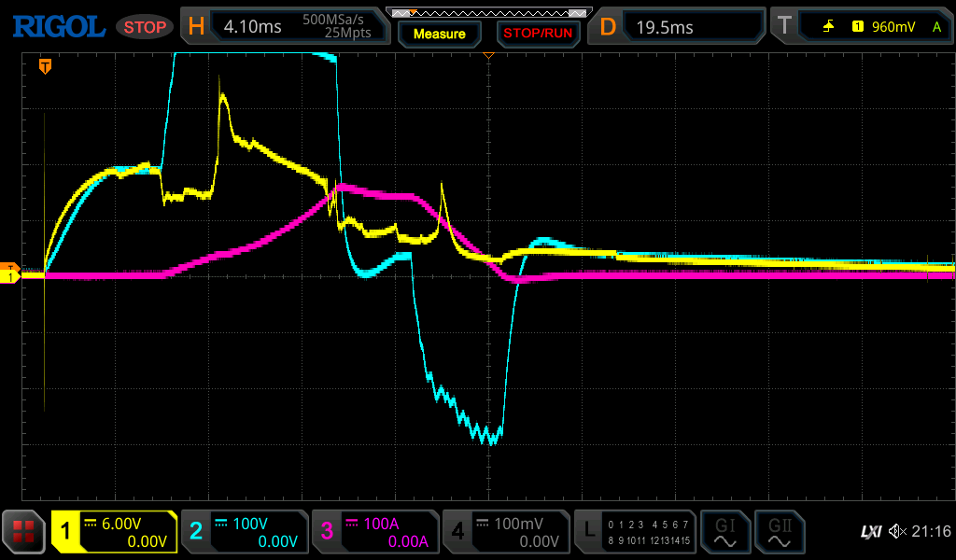Open the Measure menu
The width and height of the screenshot is (956, 560).
[x=439, y=34]
